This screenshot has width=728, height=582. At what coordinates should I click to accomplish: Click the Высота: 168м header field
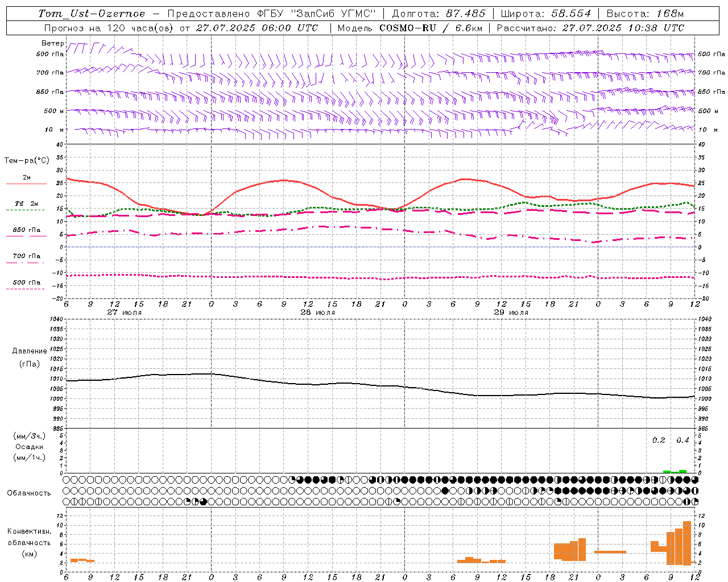click(645, 14)
